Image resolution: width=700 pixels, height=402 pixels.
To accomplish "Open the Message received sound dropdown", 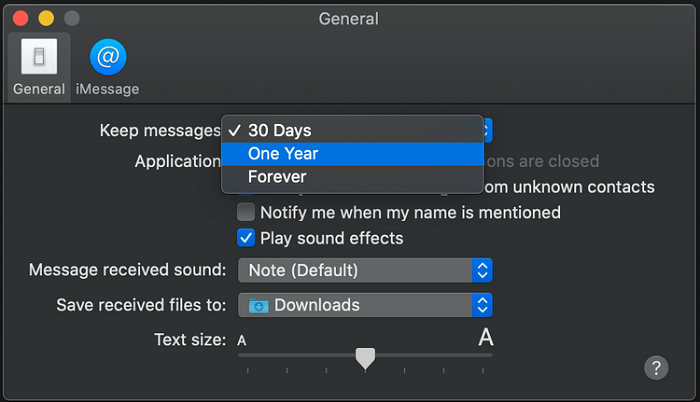I will pos(365,270).
